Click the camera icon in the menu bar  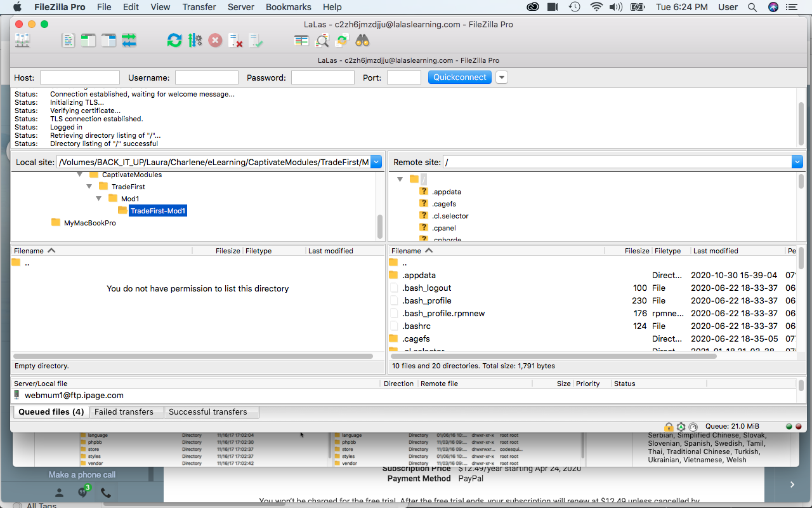point(553,7)
